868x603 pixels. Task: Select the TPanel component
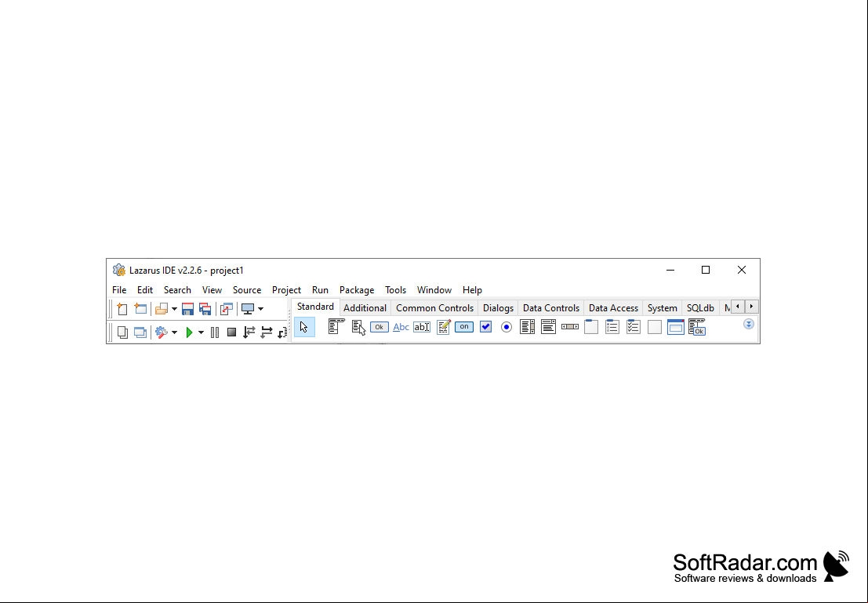(x=654, y=327)
